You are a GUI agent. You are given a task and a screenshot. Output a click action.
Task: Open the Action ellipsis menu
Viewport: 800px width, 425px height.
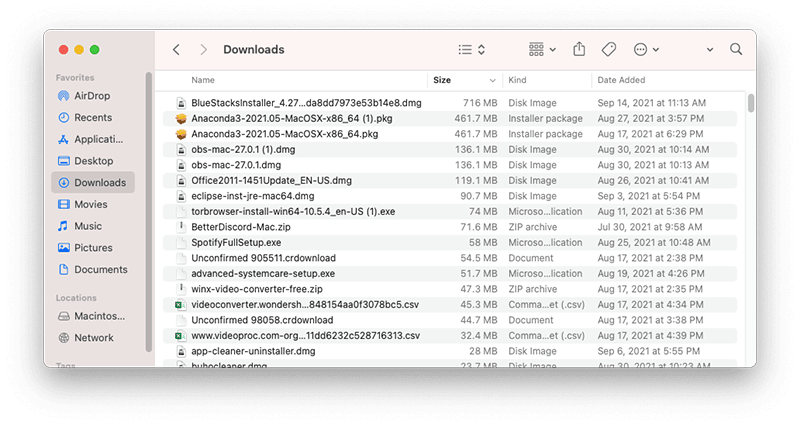point(646,49)
